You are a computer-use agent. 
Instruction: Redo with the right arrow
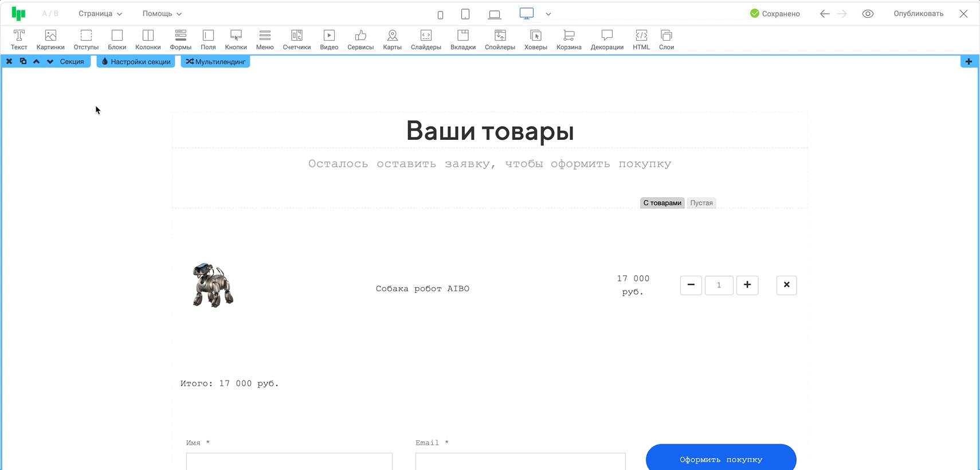point(842,14)
